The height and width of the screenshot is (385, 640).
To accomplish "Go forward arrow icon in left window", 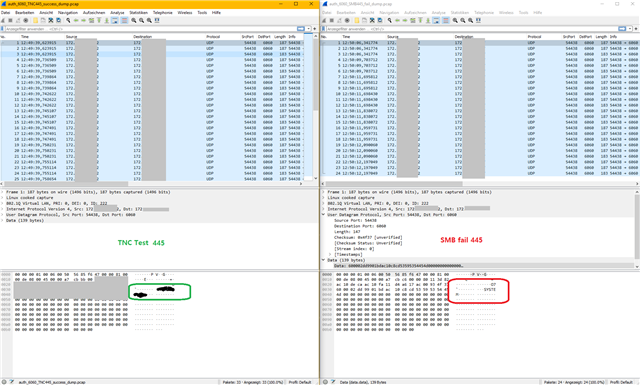I will click(x=83, y=20).
